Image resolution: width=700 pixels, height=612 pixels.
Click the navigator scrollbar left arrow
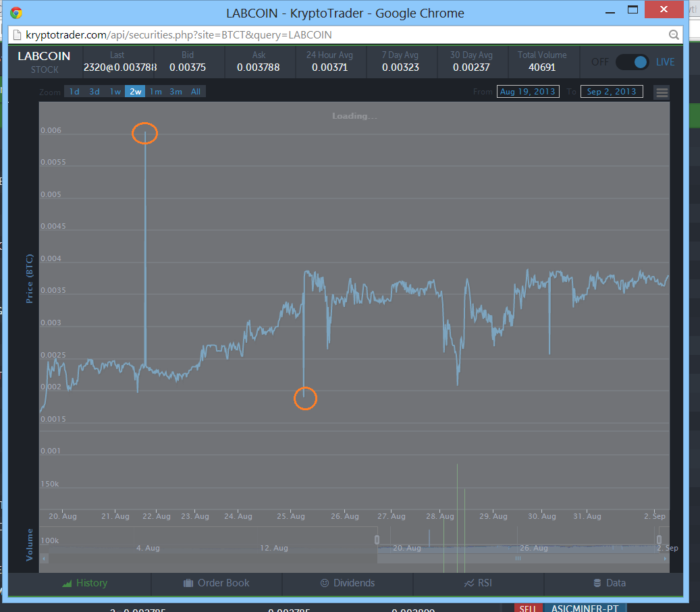point(44,559)
